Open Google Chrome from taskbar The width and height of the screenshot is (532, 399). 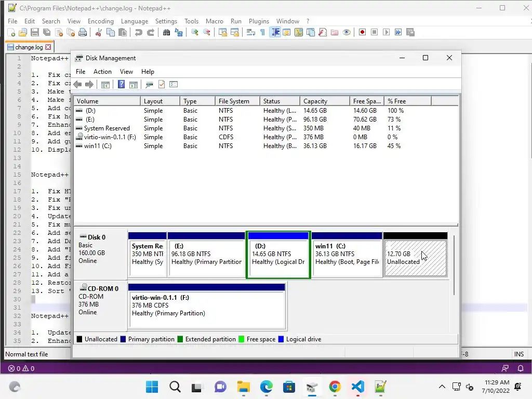click(335, 387)
